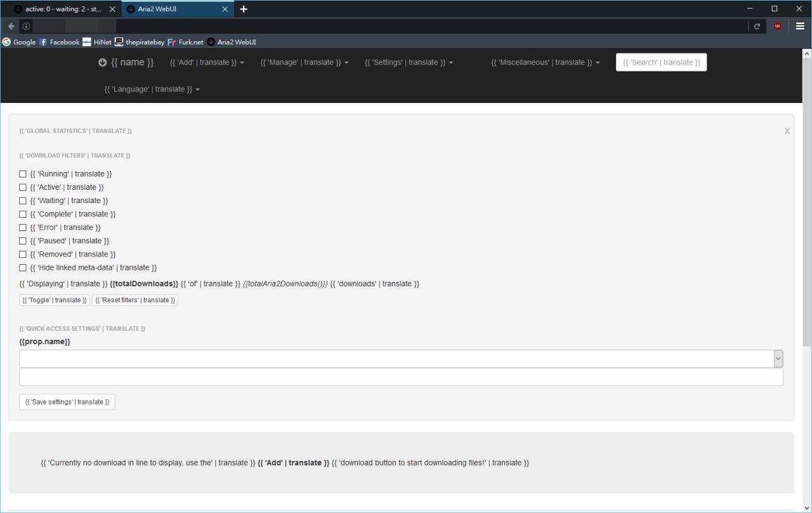Enable the 'Removed' filter checkbox
Screen dimensions: 812x513
pyautogui.click(x=23, y=254)
